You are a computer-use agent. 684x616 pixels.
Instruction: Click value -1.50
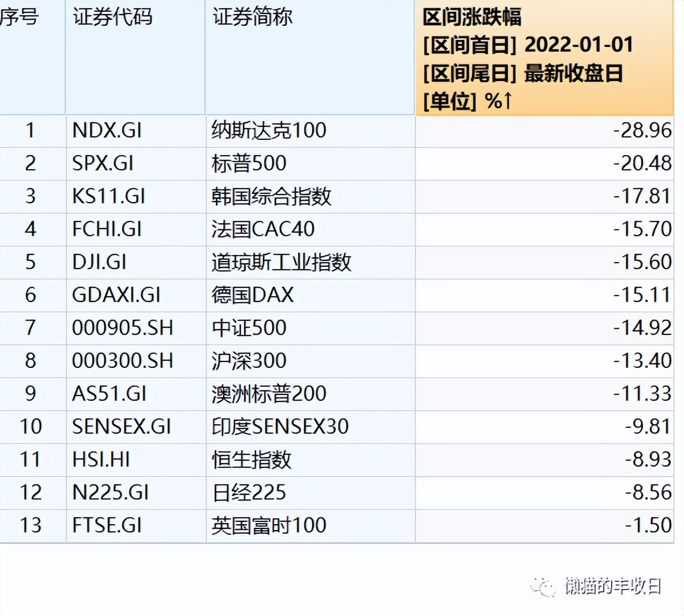(x=648, y=525)
